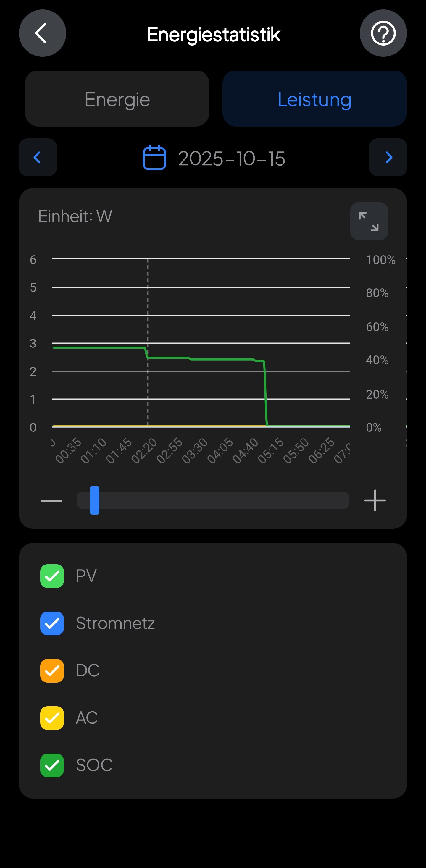Select the Leistung tab
The image size is (426, 868).
(x=314, y=99)
